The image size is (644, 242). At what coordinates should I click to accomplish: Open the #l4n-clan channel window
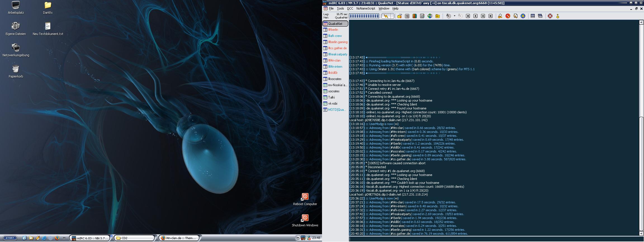[x=334, y=60]
